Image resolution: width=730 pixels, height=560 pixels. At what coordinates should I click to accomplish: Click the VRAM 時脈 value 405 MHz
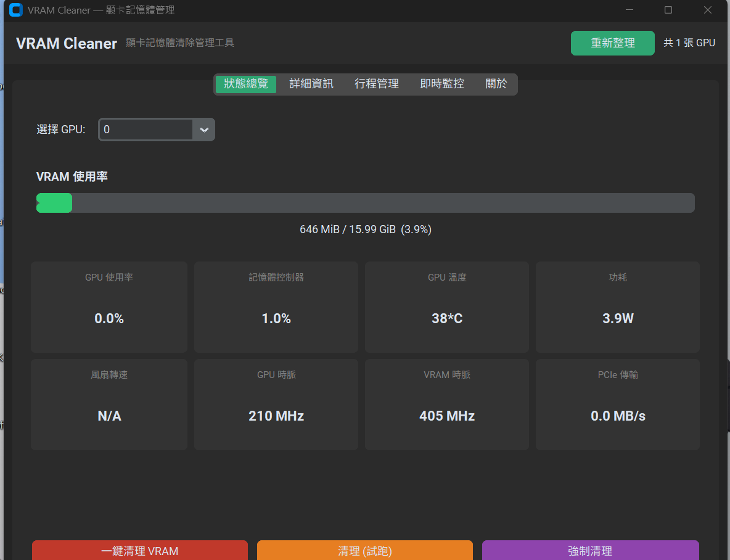coord(447,416)
